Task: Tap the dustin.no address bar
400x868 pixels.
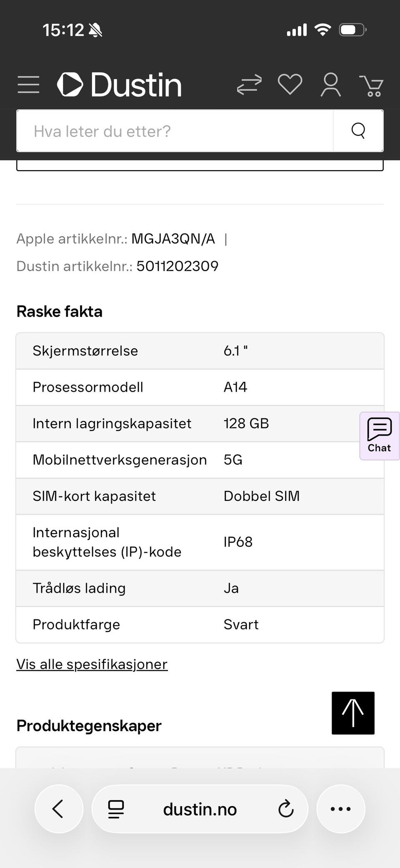Action: [x=200, y=809]
